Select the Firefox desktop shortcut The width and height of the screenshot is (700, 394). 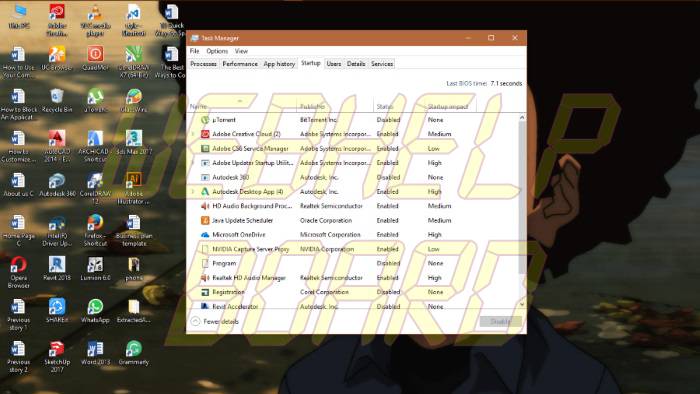95,231
